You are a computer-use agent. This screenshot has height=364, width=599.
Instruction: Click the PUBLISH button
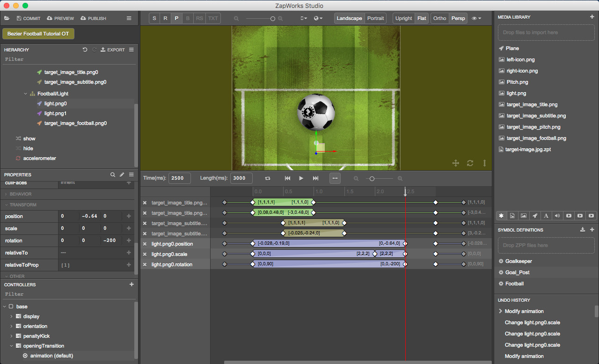point(93,18)
